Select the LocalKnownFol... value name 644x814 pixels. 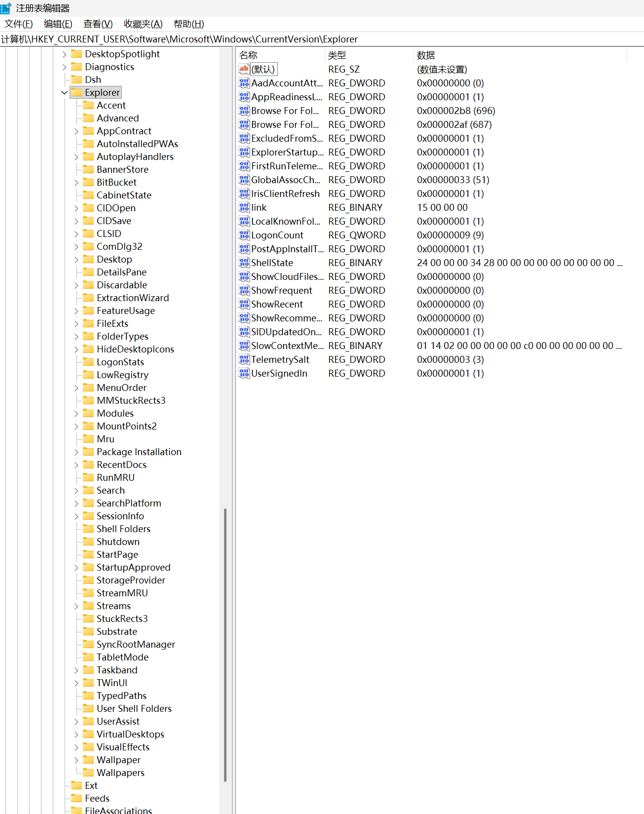(x=286, y=221)
